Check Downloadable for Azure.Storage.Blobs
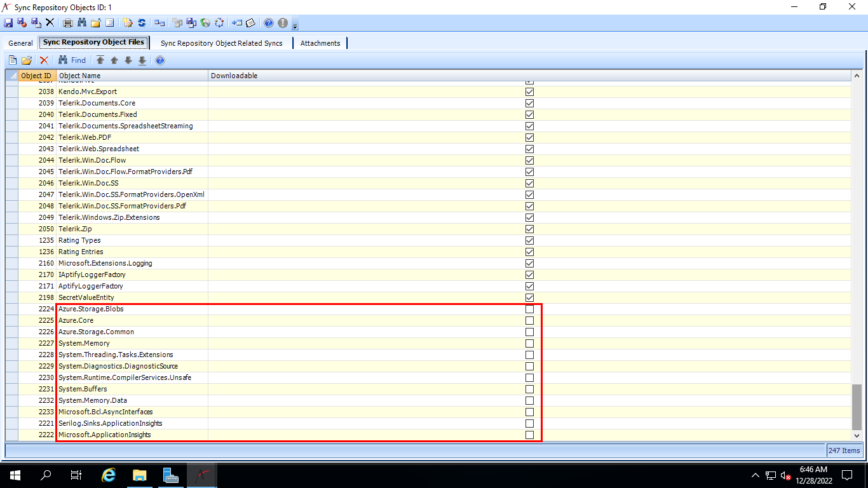 pos(529,309)
